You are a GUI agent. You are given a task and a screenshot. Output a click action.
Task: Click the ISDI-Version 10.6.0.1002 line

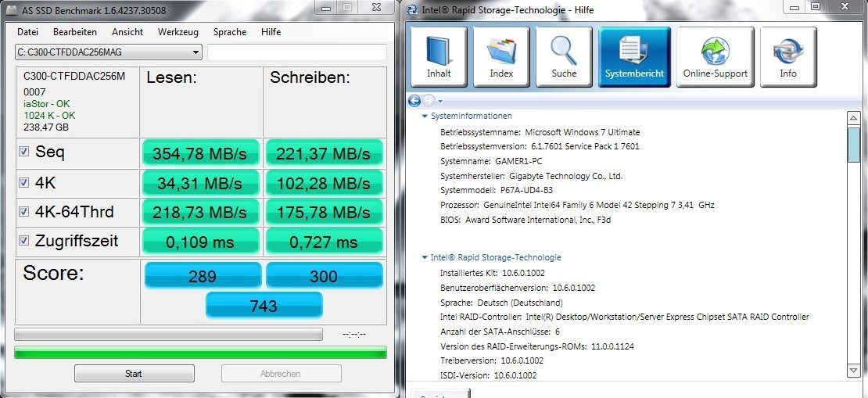[x=488, y=375]
